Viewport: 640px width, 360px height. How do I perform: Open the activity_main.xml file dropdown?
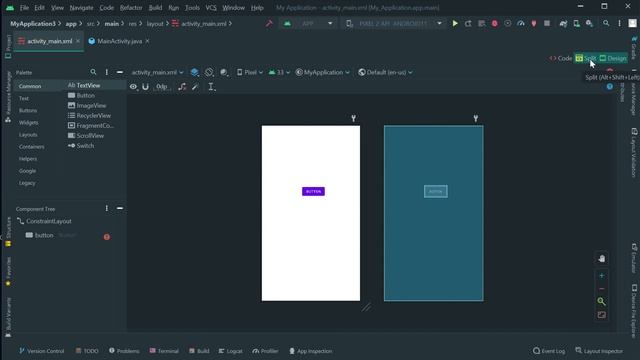tap(157, 72)
